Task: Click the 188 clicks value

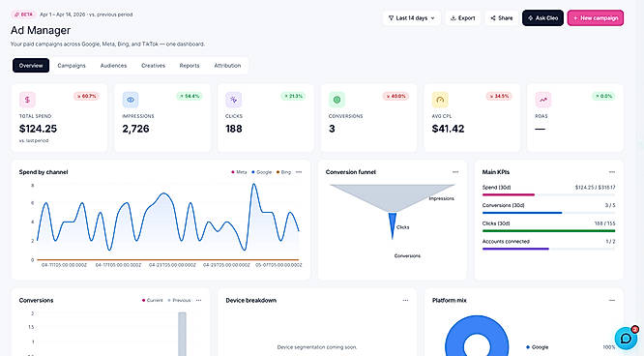Action: click(234, 129)
